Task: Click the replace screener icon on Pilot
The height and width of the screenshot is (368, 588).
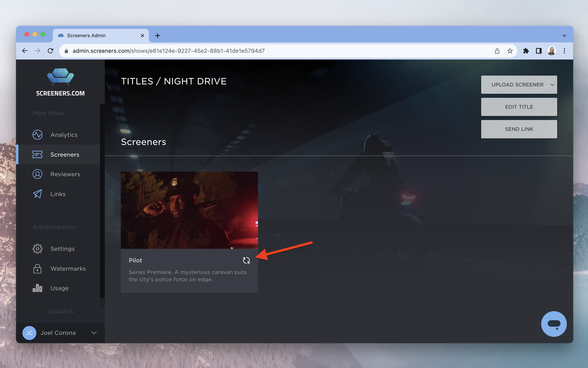Action: (x=246, y=260)
